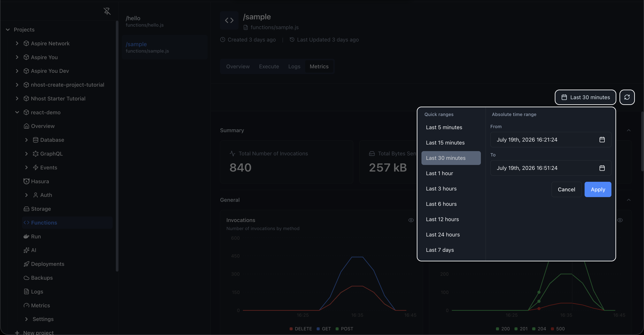The image size is (644, 335).
Task: Expand the Database section chevron
Action: coord(26,140)
